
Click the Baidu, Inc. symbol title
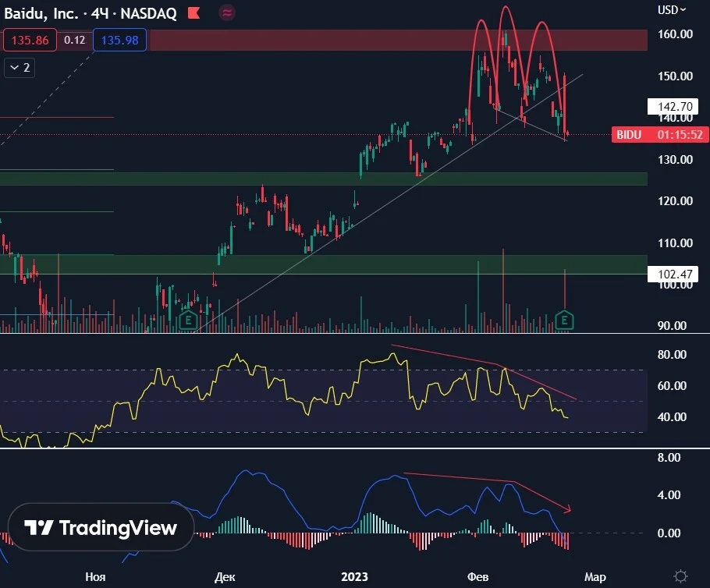(x=41, y=13)
